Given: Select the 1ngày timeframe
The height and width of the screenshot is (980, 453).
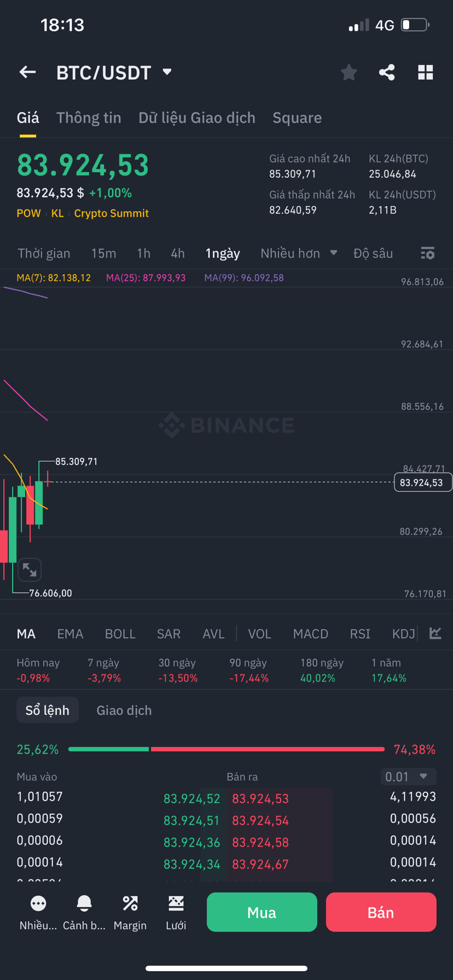Looking at the screenshot, I should 223,253.
